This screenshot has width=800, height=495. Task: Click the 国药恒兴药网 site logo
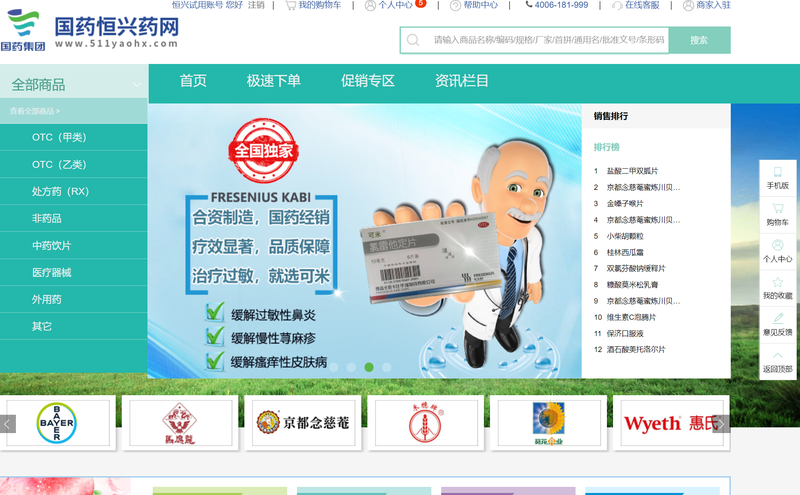[90, 31]
